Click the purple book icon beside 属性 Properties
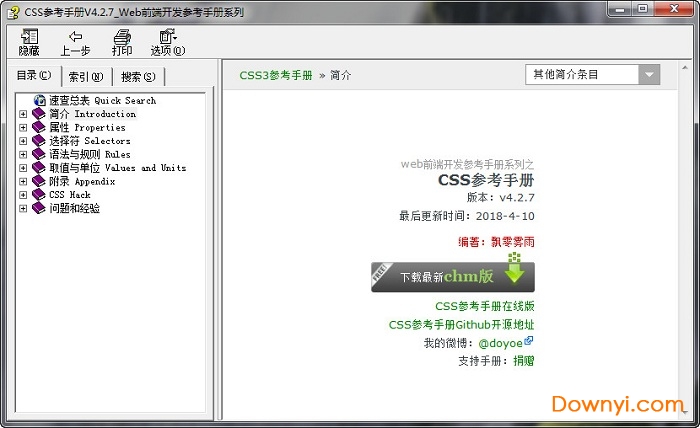The height and width of the screenshot is (428, 700). 39,127
